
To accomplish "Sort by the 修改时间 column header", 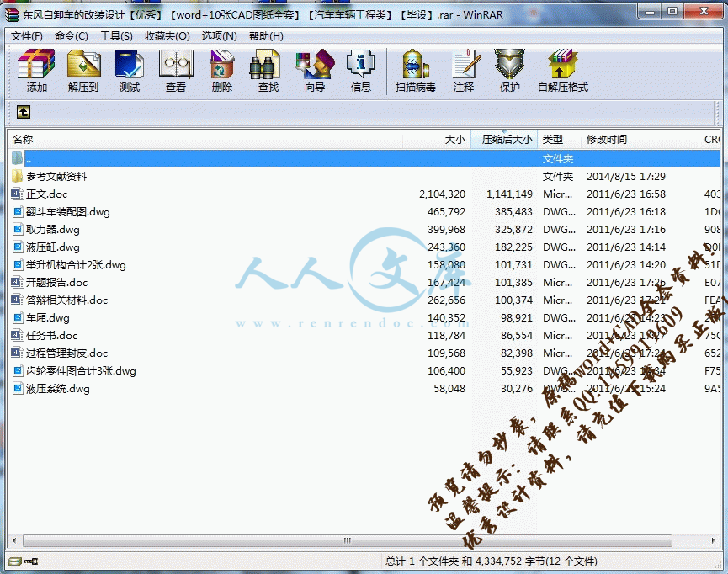I will [640, 140].
